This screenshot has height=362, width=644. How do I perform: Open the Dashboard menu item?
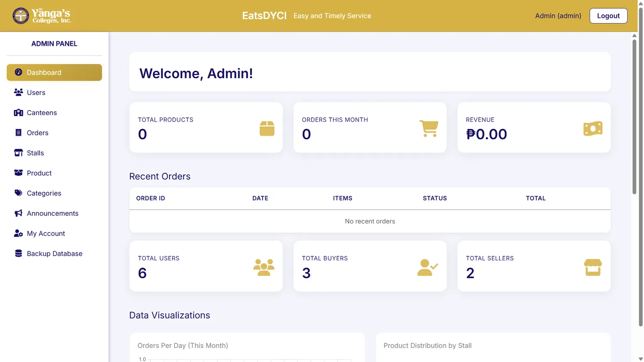coord(54,73)
